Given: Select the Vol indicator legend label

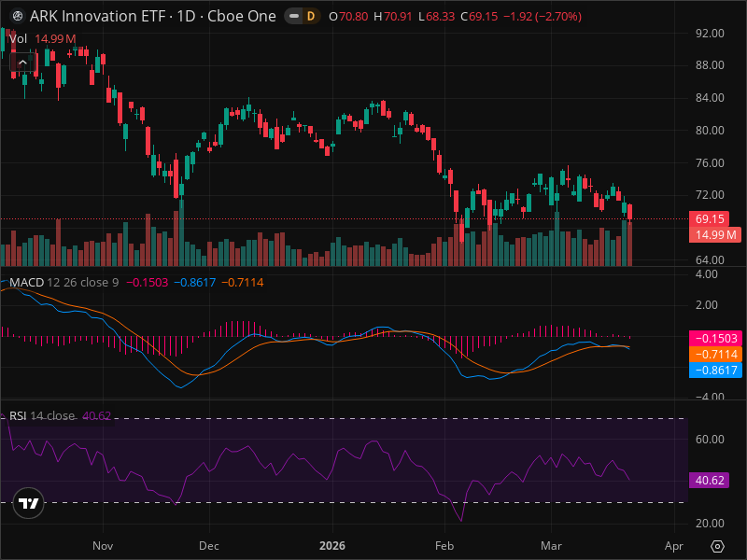Looking at the screenshot, I should click(18, 39).
